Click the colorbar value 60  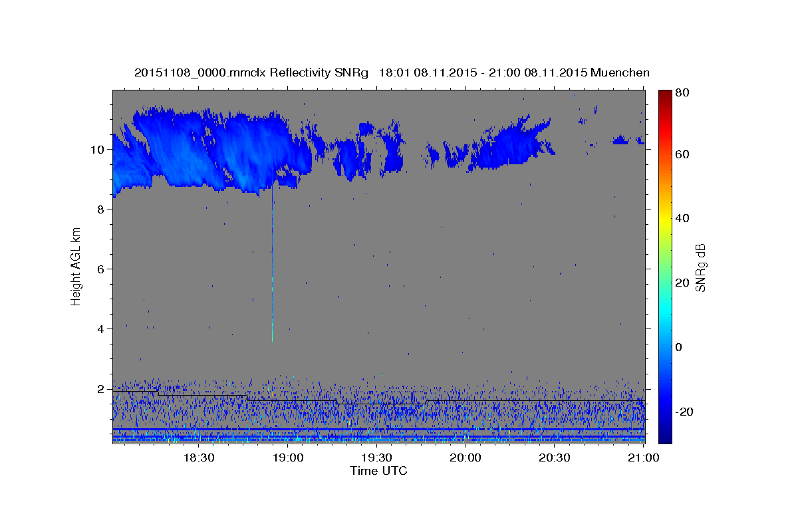click(683, 154)
